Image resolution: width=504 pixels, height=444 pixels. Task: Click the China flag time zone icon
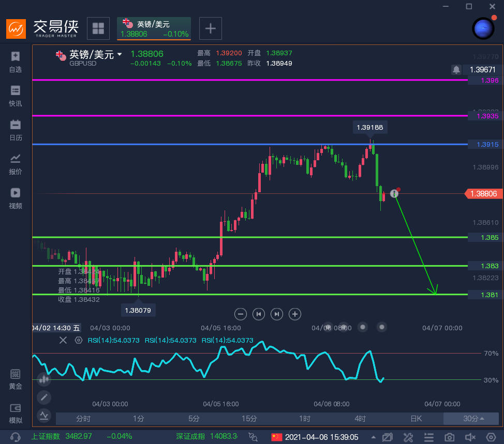[x=276, y=437]
